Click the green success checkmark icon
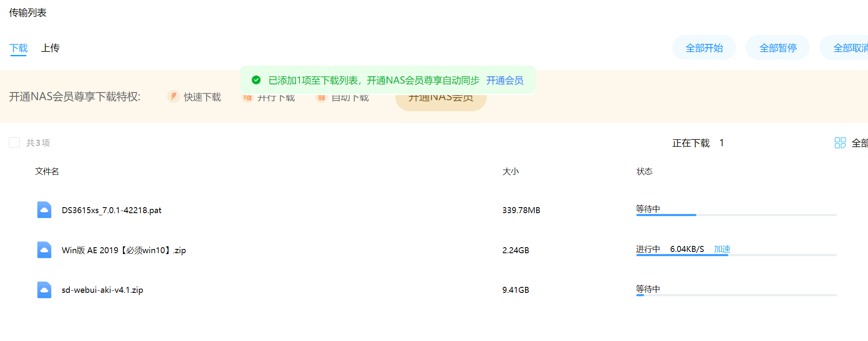The height and width of the screenshot is (341, 868). click(x=256, y=80)
